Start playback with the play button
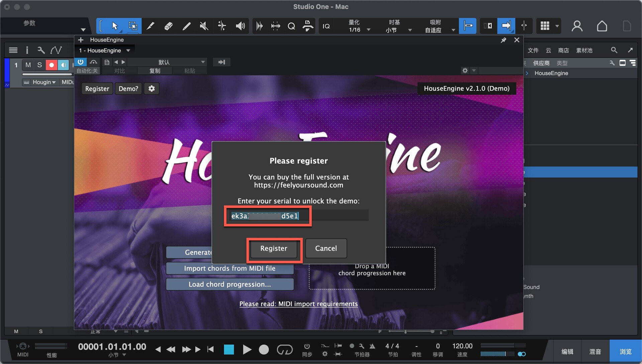Viewport: 642px width, 364px height. point(247,350)
